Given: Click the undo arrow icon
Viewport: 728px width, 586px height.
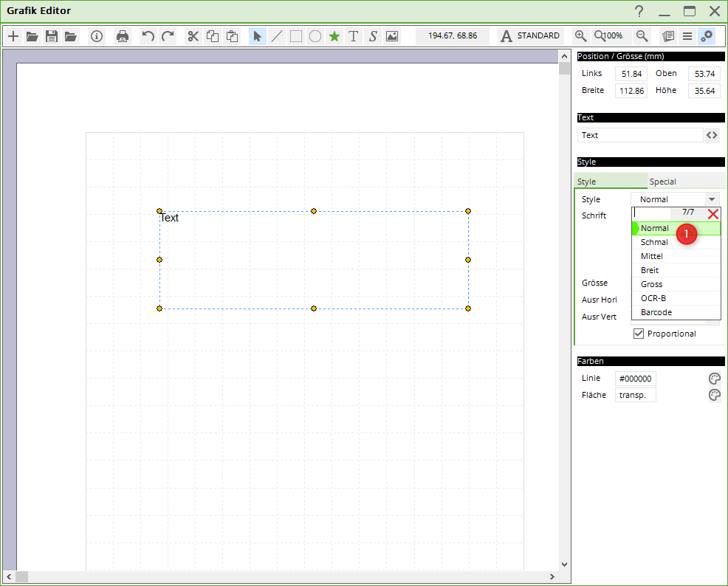Looking at the screenshot, I should click(x=148, y=36).
